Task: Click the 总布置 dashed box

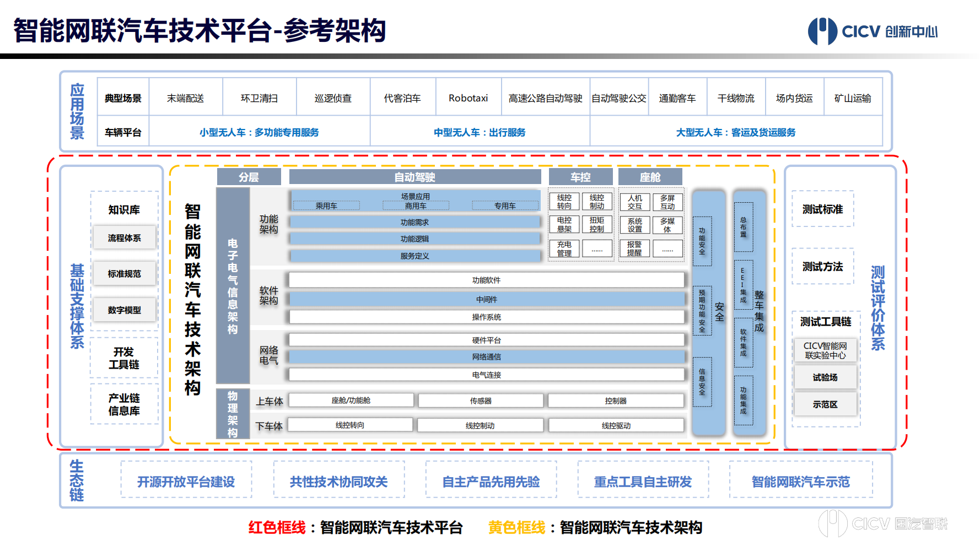Action: point(744,227)
